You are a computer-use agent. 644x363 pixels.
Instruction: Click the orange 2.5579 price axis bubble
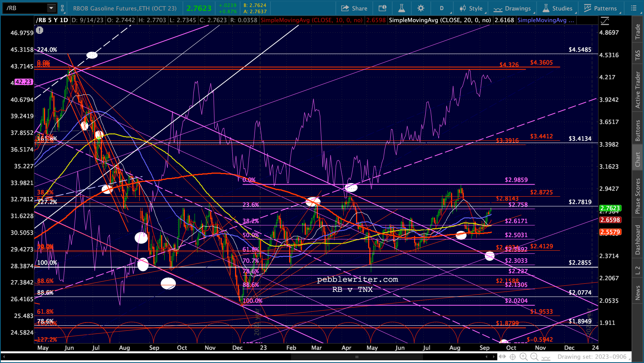610,232
